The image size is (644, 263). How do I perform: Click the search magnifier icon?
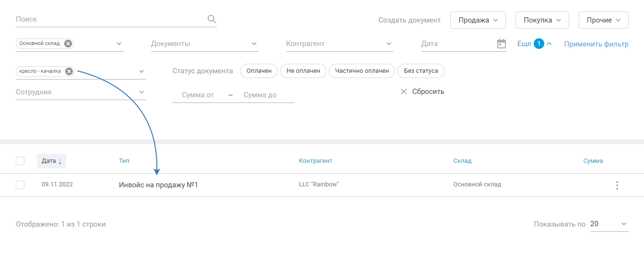pyautogui.click(x=212, y=19)
